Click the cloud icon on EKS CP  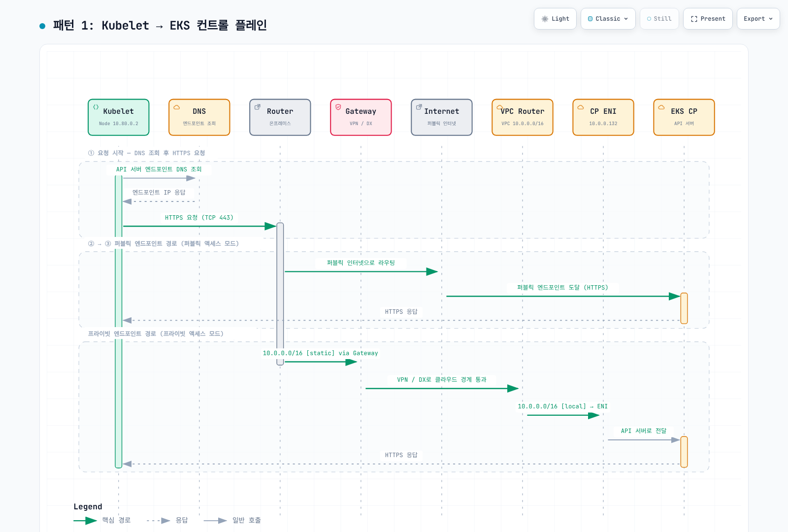pos(661,107)
